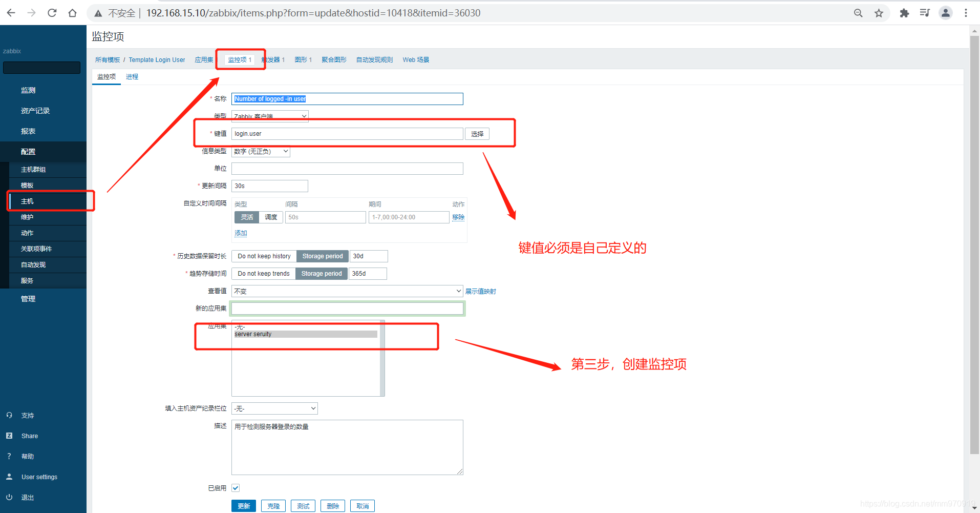Open Event correlation in sidebar
This screenshot has height=513, width=980.
(x=36, y=249)
